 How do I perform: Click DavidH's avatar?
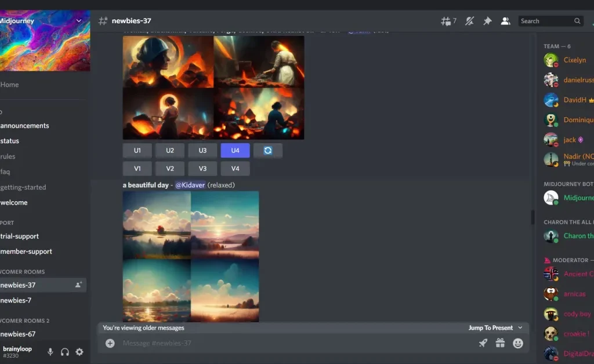point(551,100)
